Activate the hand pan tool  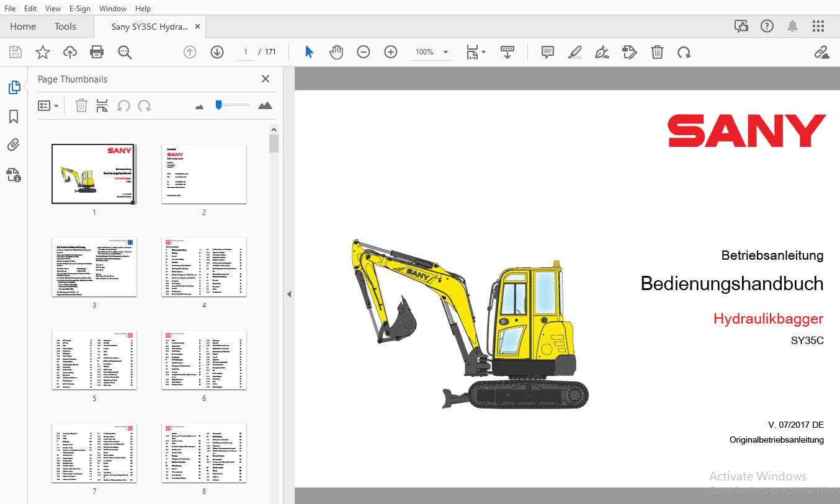[x=336, y=52]
